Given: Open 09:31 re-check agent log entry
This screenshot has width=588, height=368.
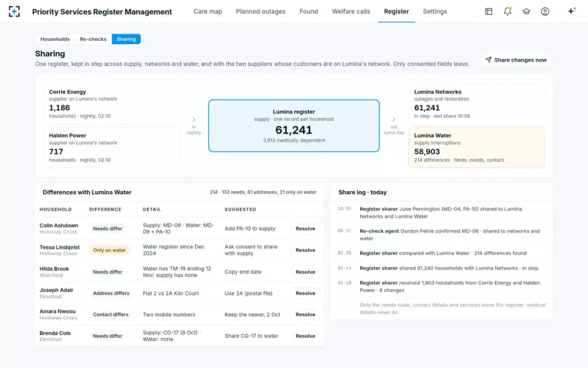Looking at the screenshot, I should coord(441,235).
